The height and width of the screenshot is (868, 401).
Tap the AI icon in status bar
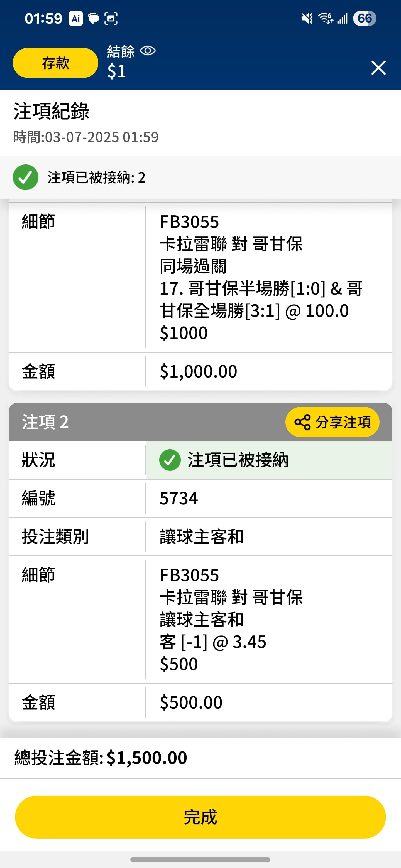(x=76, y=19)
